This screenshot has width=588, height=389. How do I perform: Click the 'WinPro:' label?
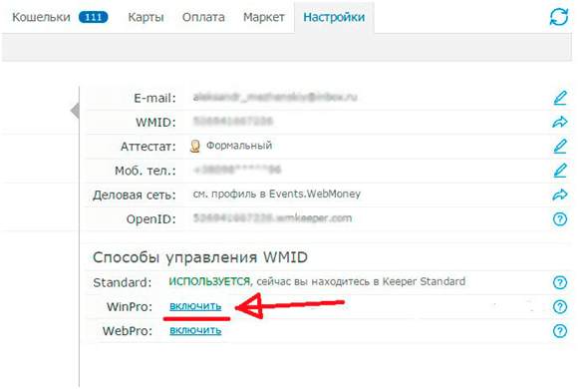(x=130, y=307)
